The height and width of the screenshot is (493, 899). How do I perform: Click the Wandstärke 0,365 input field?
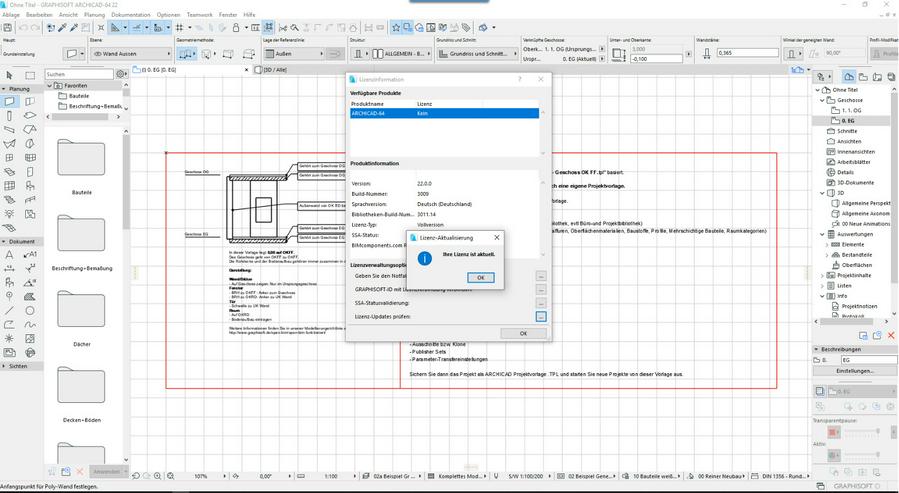[x=747, y=53]
